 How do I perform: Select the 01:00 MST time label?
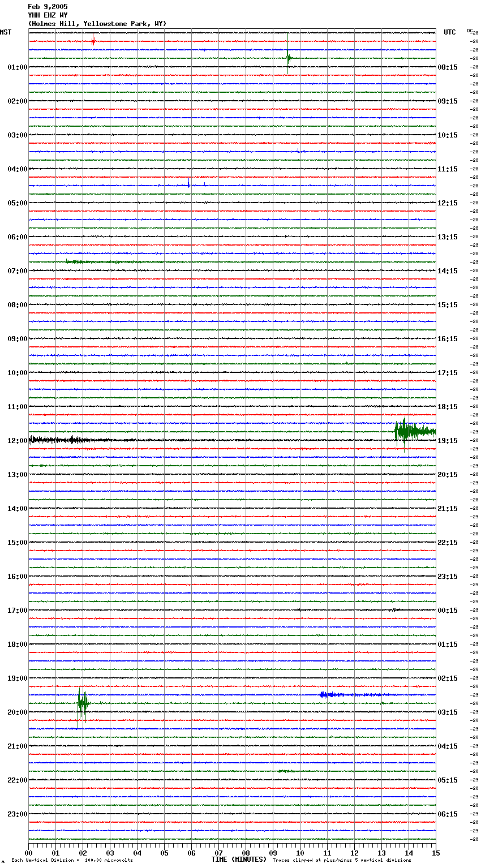coord(17,67)
